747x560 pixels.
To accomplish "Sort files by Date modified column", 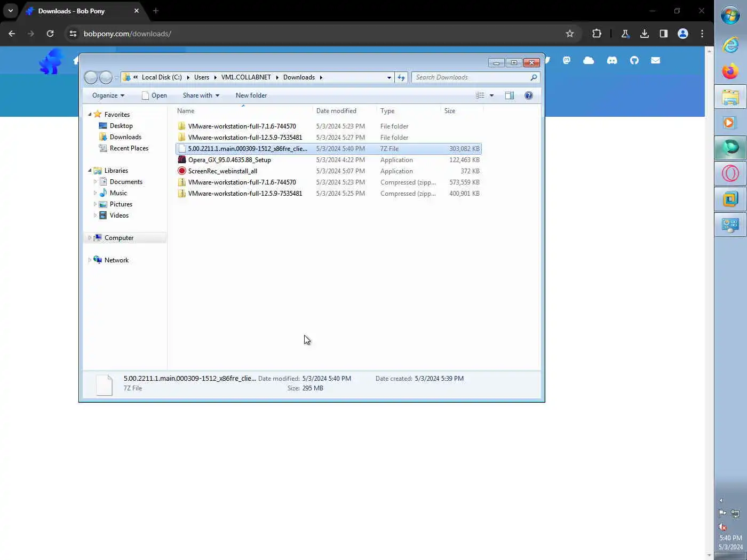I will click(x=345, y=111).
